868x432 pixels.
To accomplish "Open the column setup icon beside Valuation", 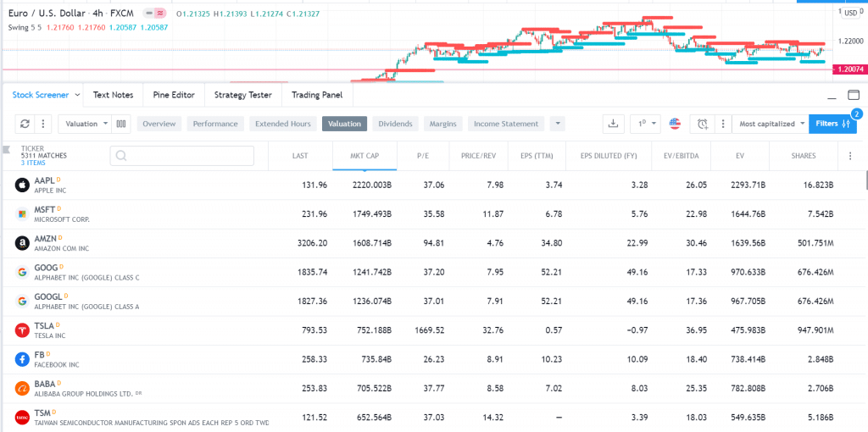I will [121, 124].
